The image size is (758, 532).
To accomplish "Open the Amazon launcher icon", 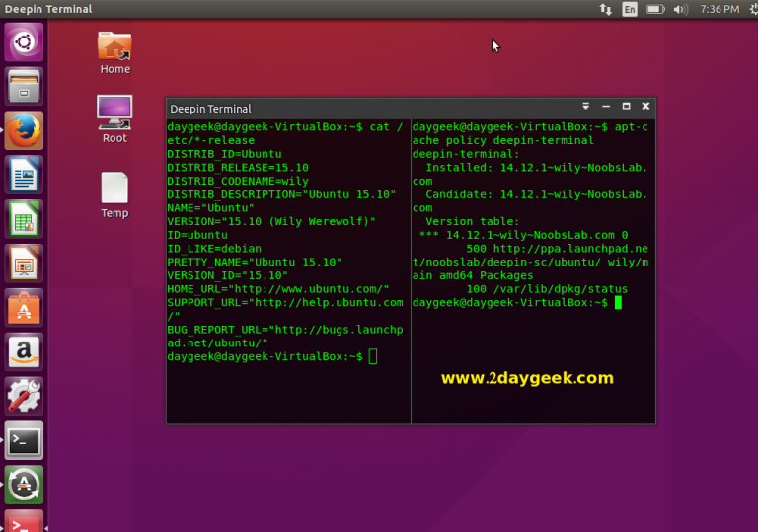I will point(24,352).
